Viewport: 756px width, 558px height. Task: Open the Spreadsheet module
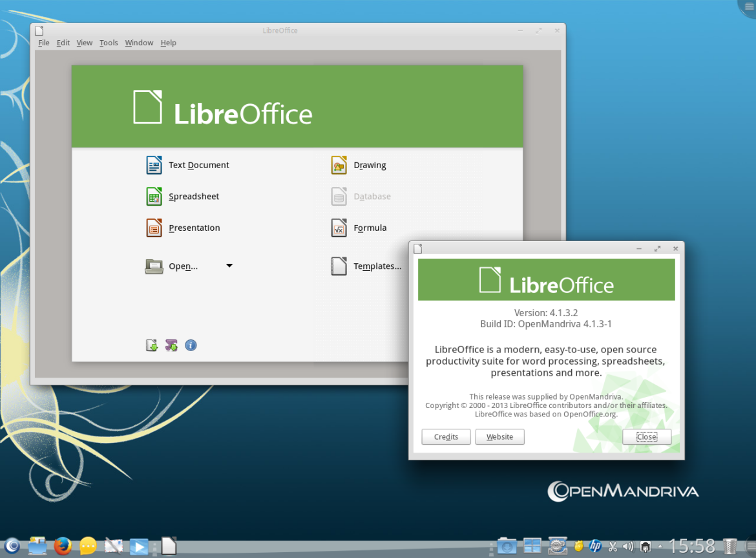tap(193, 196)
